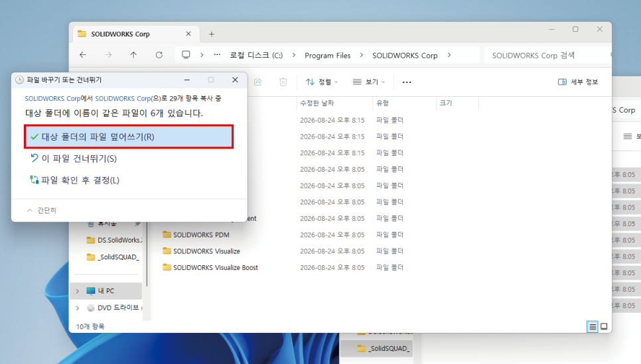Expand DVD 드라이브 tree node
Screen dimensions: 641x364
pos(77,308)
